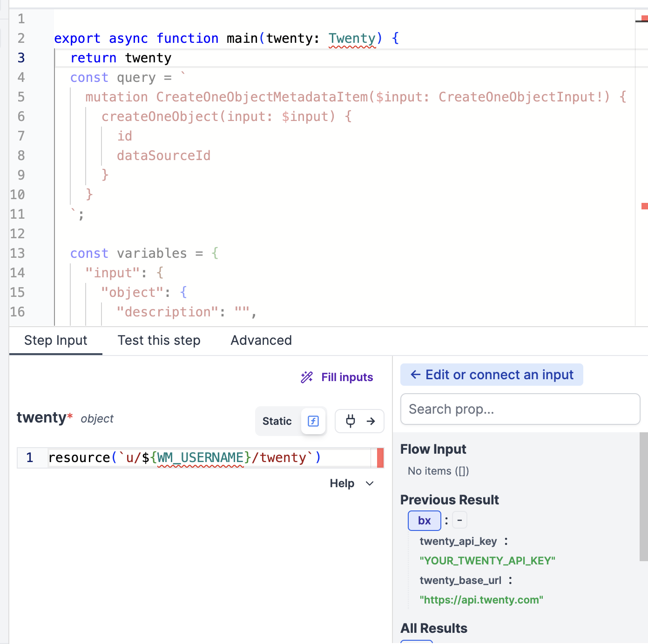This screenshot has width=648, height=644.
Task: Switch to Test this step tab
Action: point(159,341)
